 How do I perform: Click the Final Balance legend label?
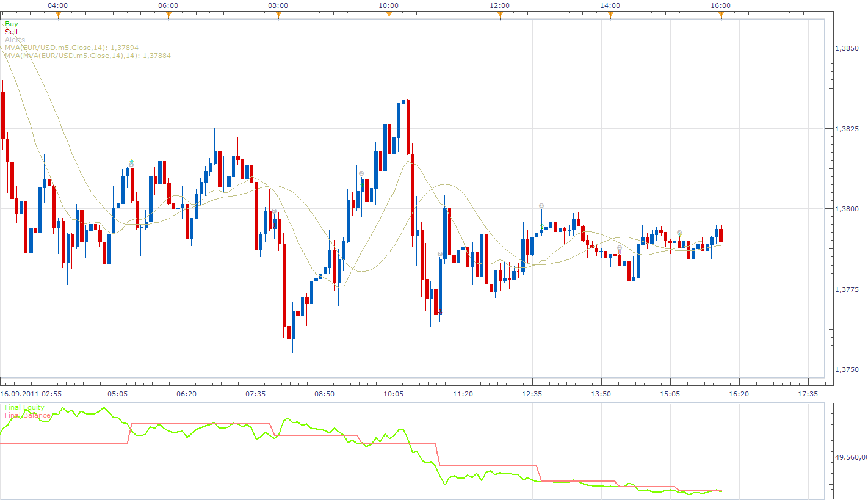27,415
